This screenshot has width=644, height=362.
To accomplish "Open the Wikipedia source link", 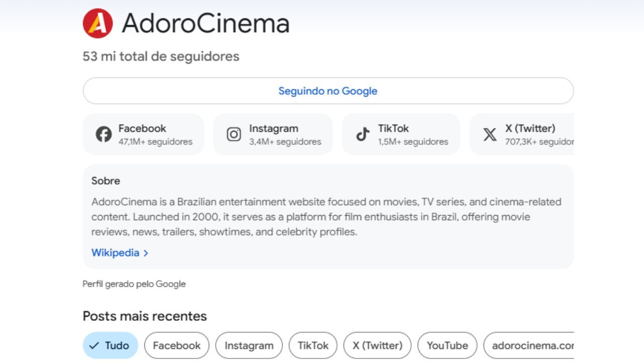I will pos(115,253).
